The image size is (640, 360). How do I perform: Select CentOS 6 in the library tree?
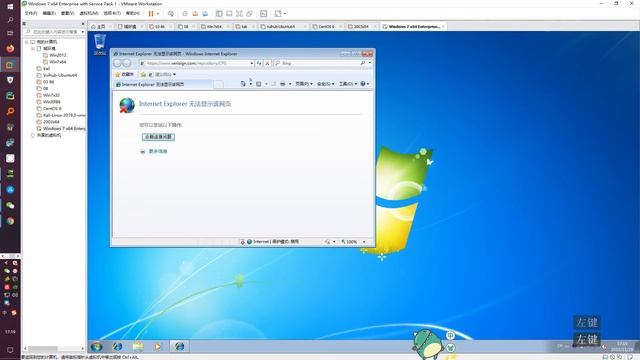click(x=52, y=109)
